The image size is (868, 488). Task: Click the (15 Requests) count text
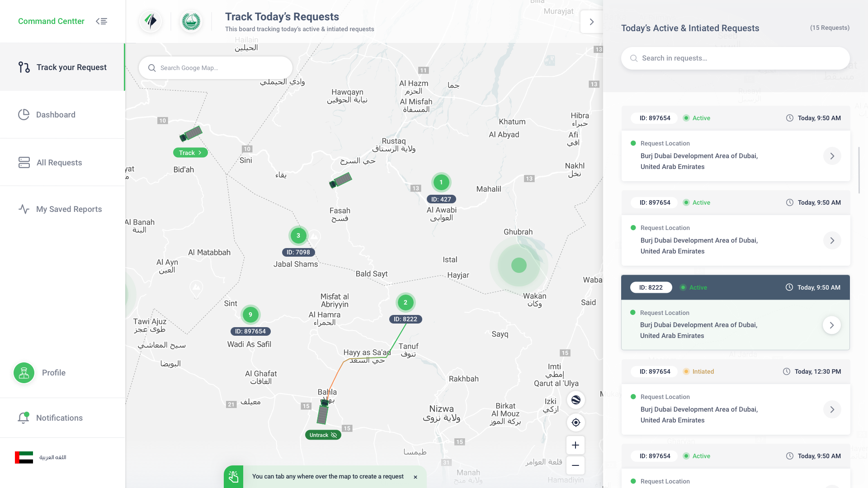[830, 28]
